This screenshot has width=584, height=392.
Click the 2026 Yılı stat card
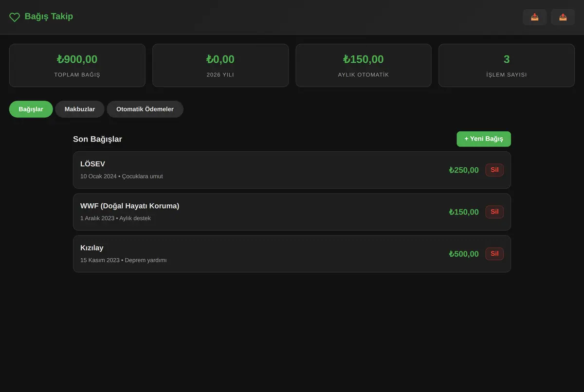point(220,66)
